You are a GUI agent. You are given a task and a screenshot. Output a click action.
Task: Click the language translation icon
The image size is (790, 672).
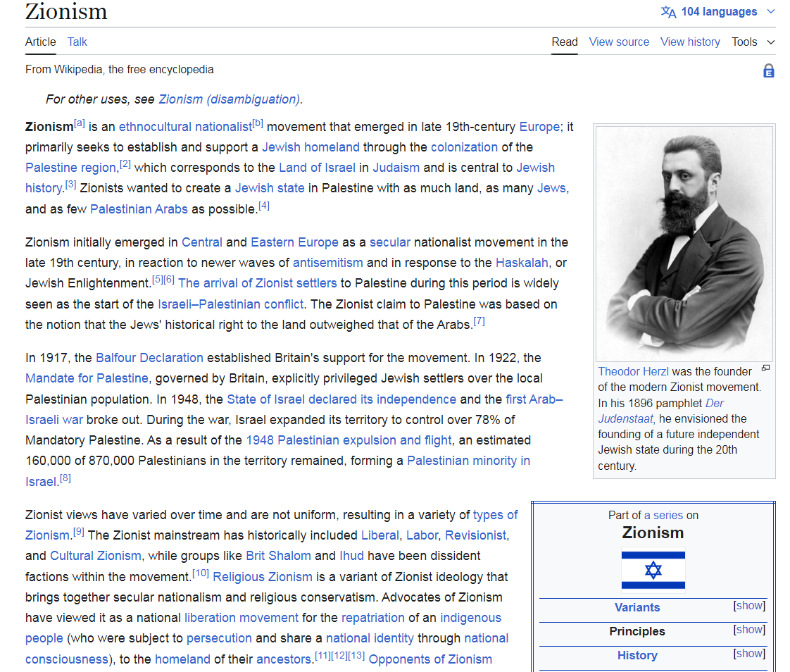[669, 11]
